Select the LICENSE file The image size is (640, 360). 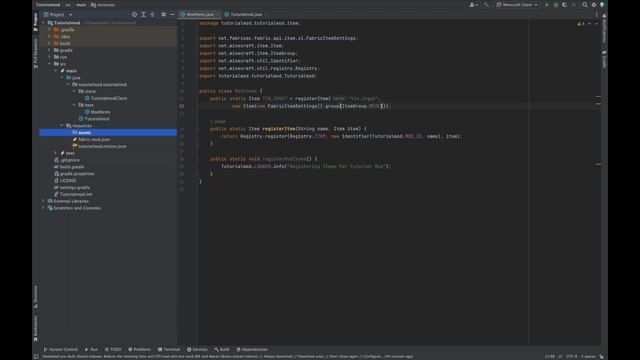click(65, 180)
